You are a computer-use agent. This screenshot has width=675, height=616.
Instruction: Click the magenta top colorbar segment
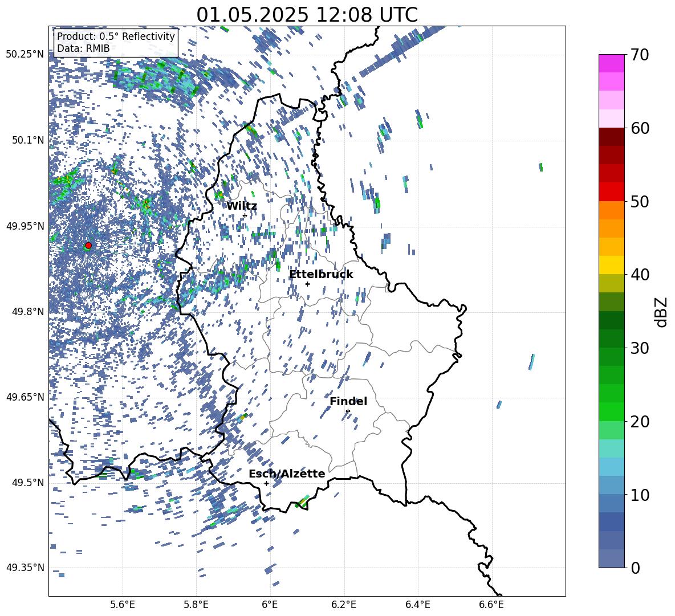[x=611, y=64]
